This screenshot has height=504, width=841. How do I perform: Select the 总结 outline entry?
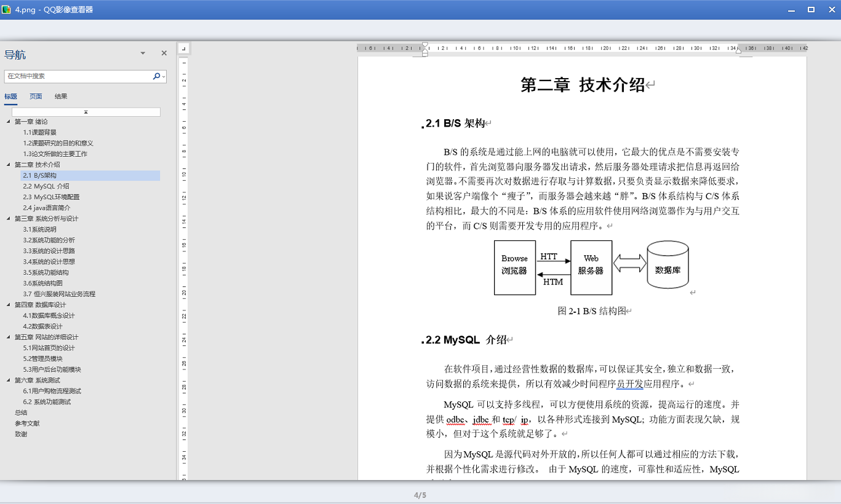[x=21, y=412]
